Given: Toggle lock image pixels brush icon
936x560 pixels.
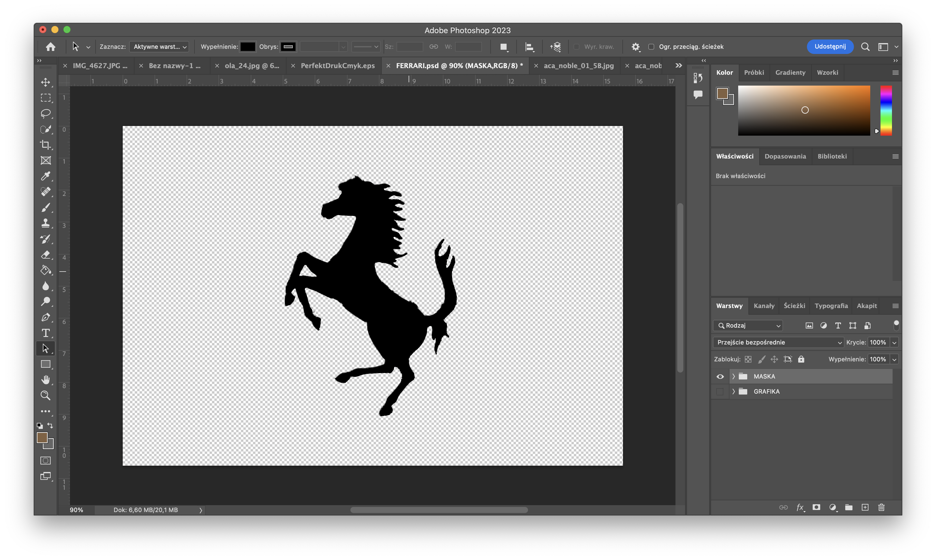Looking at the screenshot, I should point(762,359).
